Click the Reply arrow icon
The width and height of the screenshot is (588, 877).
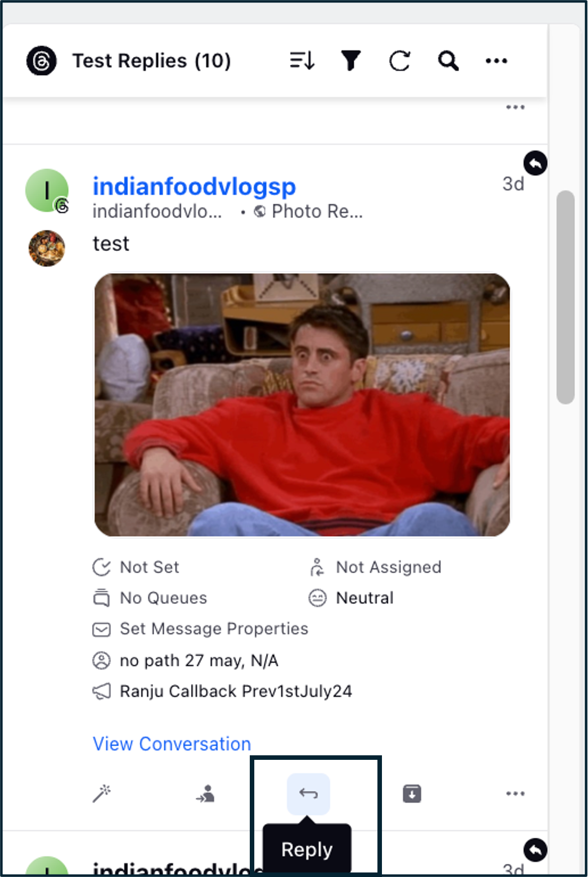pos(309,794)
